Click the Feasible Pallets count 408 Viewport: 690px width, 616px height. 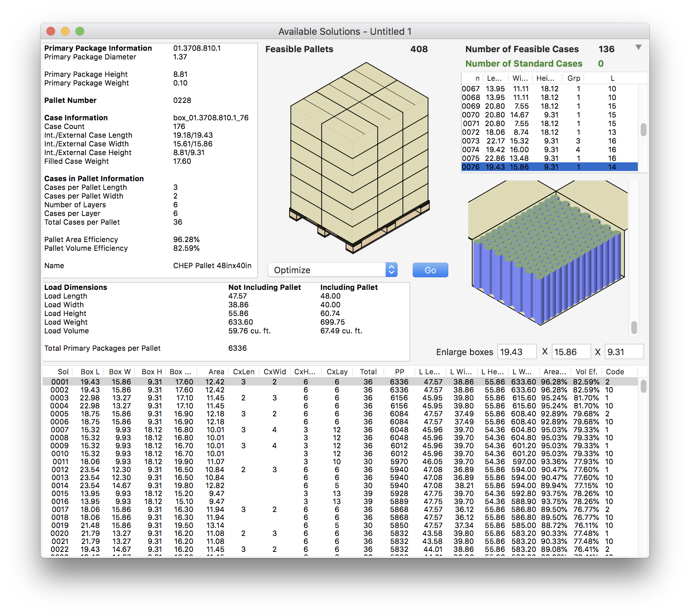(x=419, y=49)
